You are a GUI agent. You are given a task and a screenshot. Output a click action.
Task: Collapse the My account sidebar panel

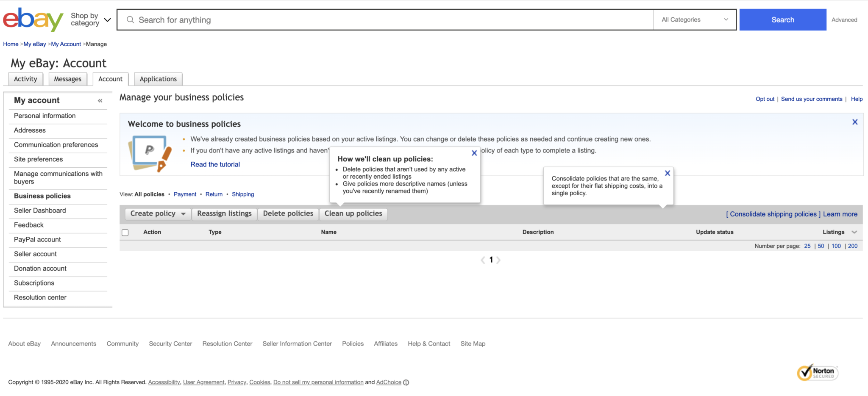[x=100, y=101]
